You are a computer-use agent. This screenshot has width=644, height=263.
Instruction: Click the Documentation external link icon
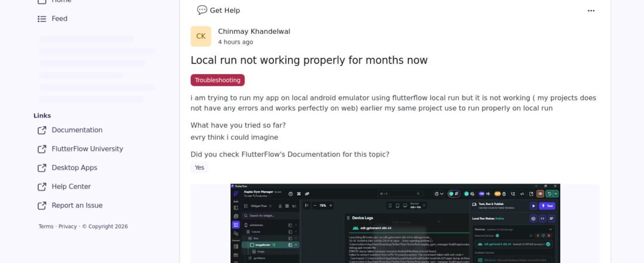point(42,130)
